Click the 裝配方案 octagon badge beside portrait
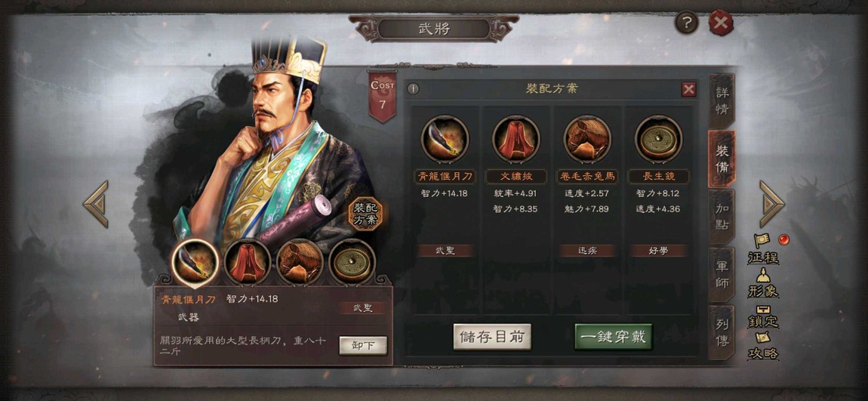The width and height of the screenshot is (868, 401). (365, 214)
